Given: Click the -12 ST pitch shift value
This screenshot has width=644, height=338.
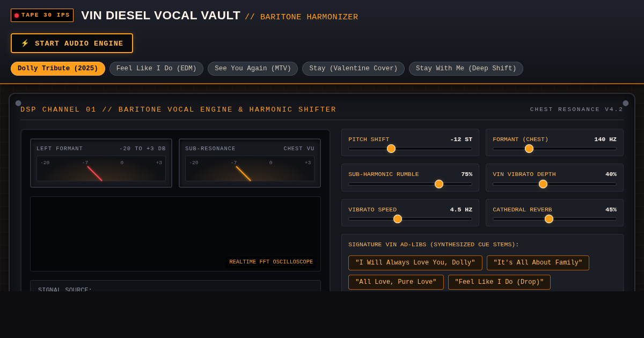Looking at the screenshot, I should click(x=461, y=139).
